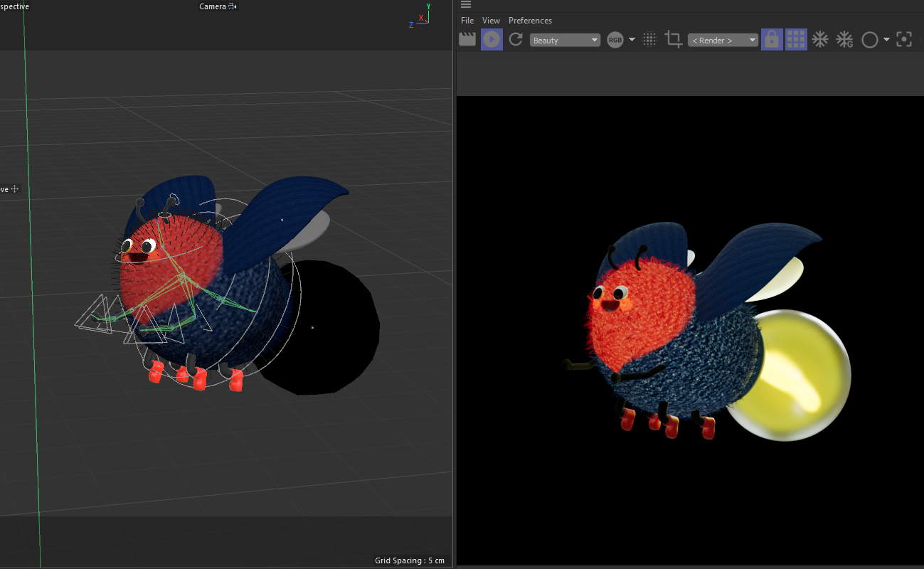
Task: Click the circle shape icon
Action: coord(869,40)
